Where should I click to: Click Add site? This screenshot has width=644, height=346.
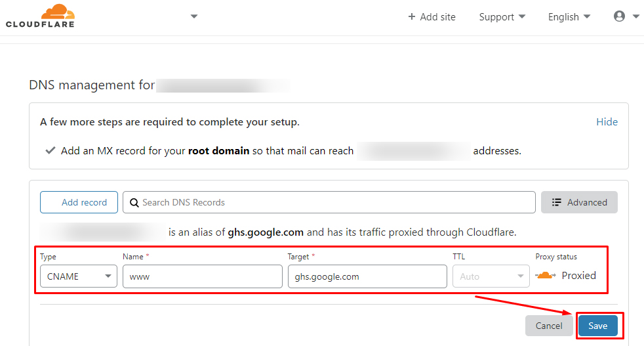pyautogui.click(x=432, y=17)
